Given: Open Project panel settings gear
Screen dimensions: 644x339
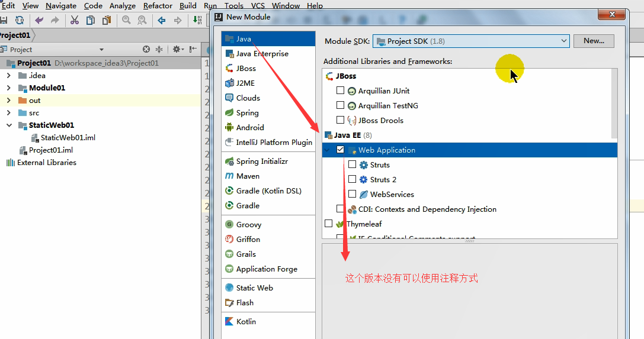Looking at the screenshot, I should point(178,49).
